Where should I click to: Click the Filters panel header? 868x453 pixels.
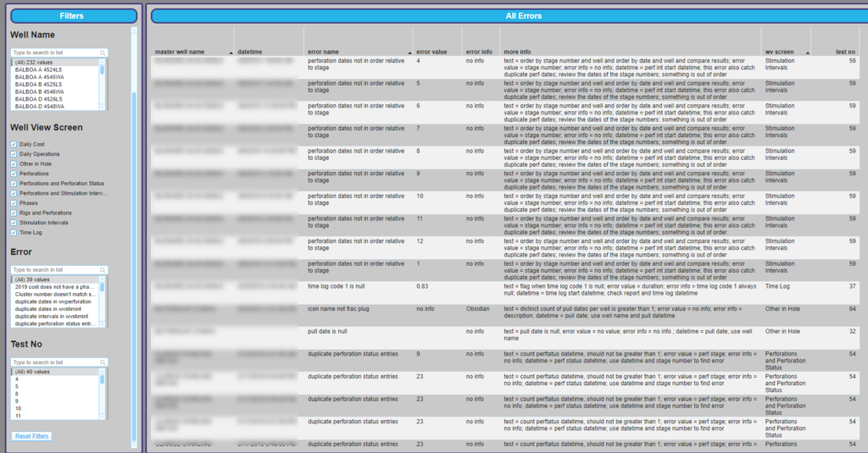[74, 16]
